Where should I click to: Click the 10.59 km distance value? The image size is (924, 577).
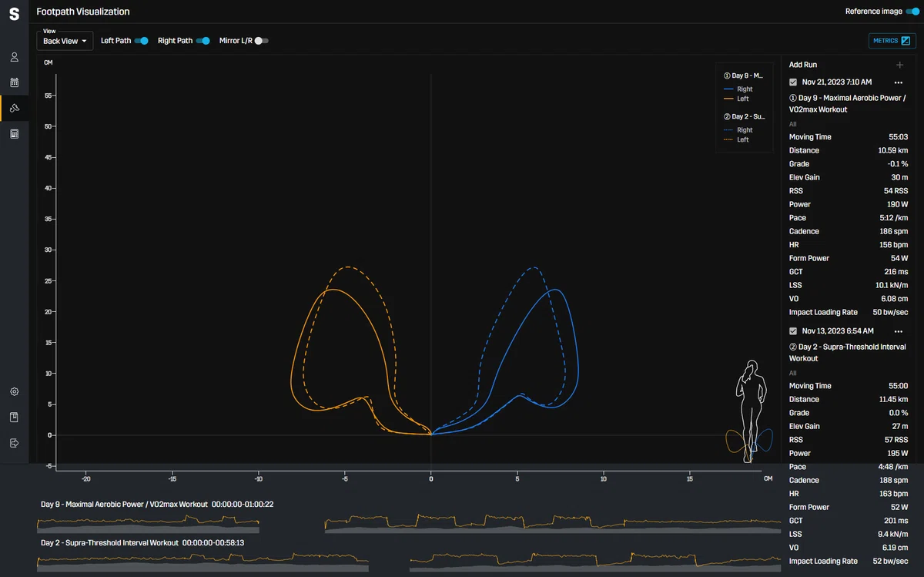893,150
